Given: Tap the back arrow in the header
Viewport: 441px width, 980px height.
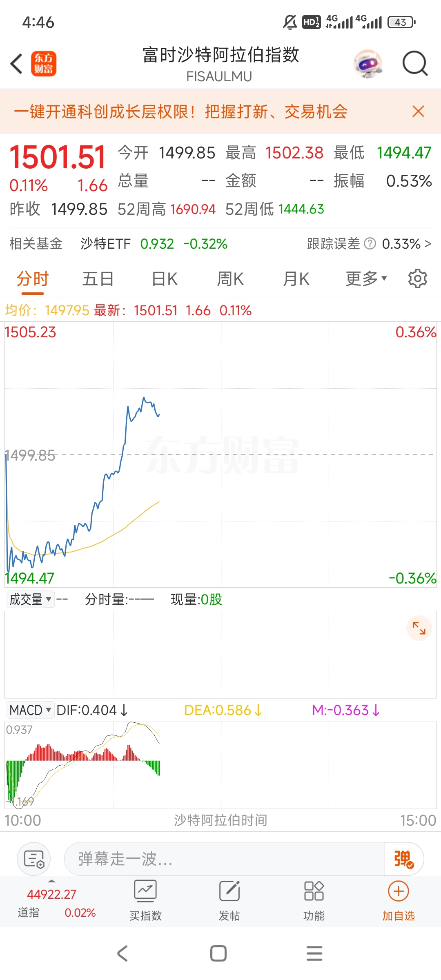Looking at the screenshot, I should pyautogui.click(x=16, y=64).
